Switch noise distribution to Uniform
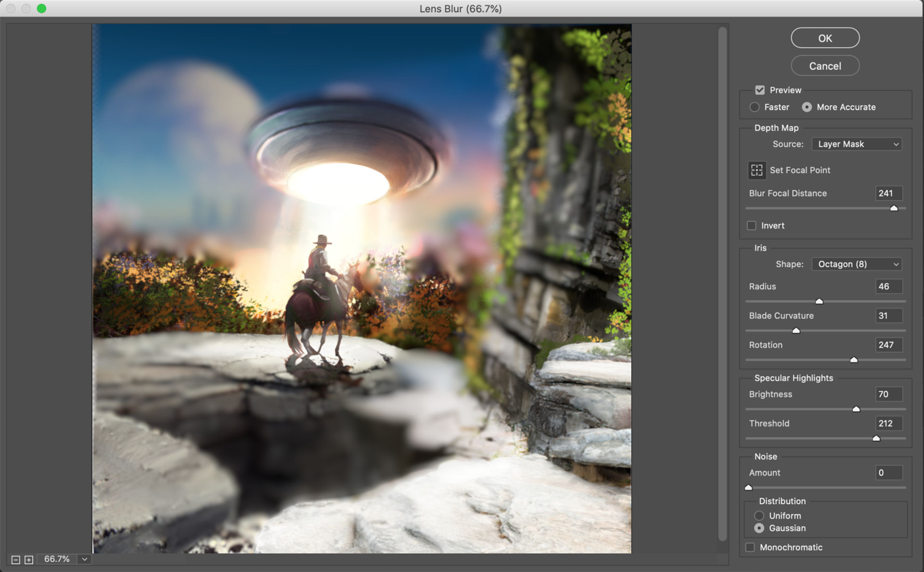The width and height of the screenshot is (924, 572). (x=759, y=515)
